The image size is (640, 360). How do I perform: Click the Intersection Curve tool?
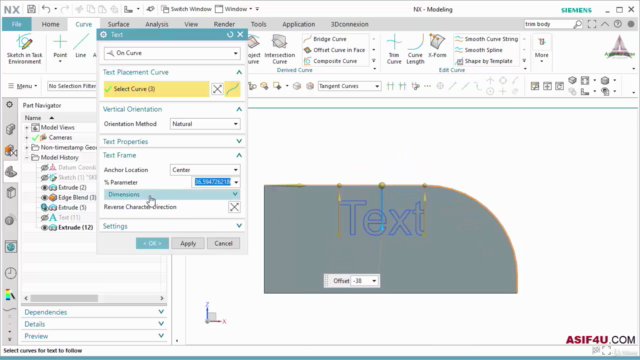click(280, 49)
